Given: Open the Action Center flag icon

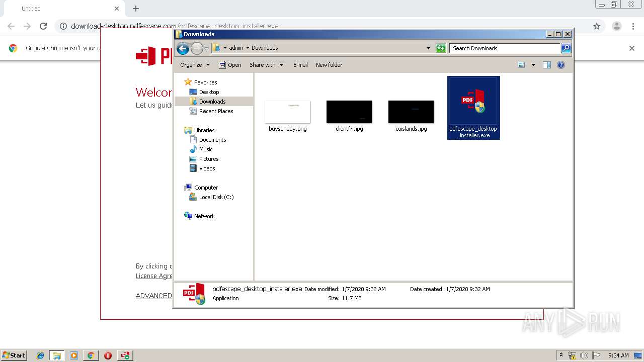Looking at the screenshot, I should [596, 355].
